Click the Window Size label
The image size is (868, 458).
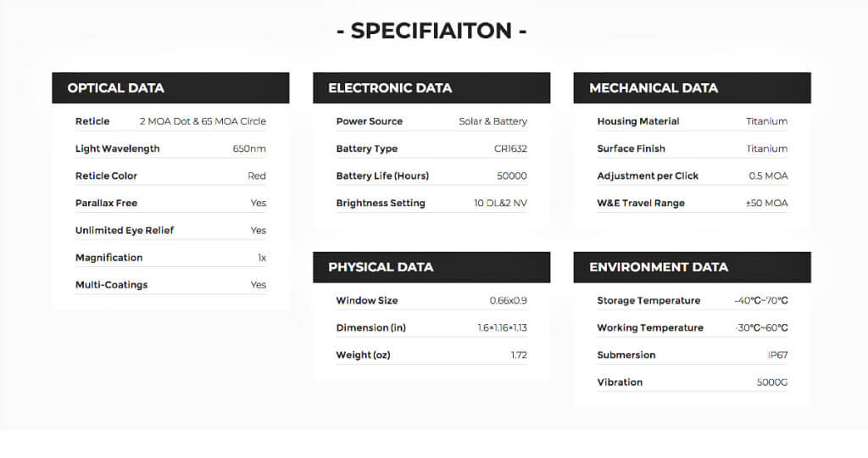(x=367, y=300)
